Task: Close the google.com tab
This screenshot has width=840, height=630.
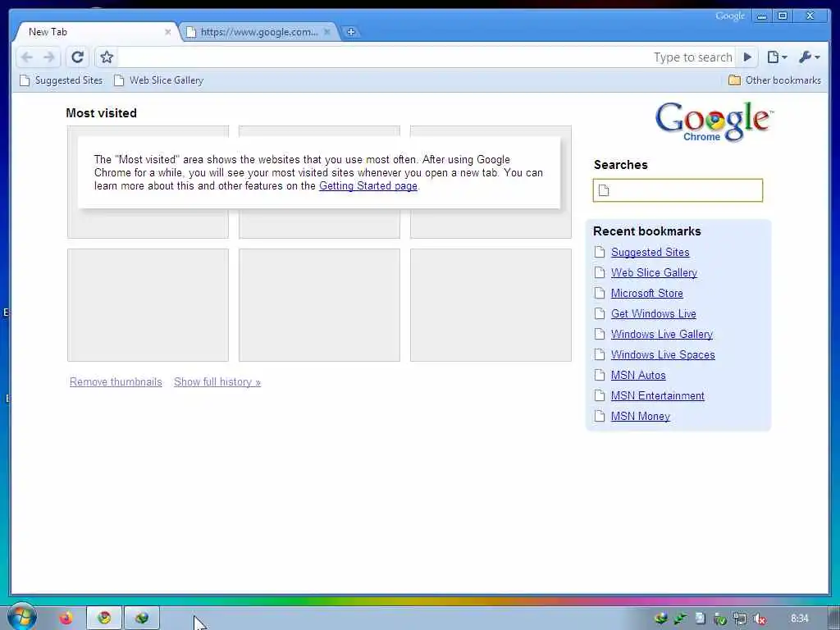Action: [327, 32]
